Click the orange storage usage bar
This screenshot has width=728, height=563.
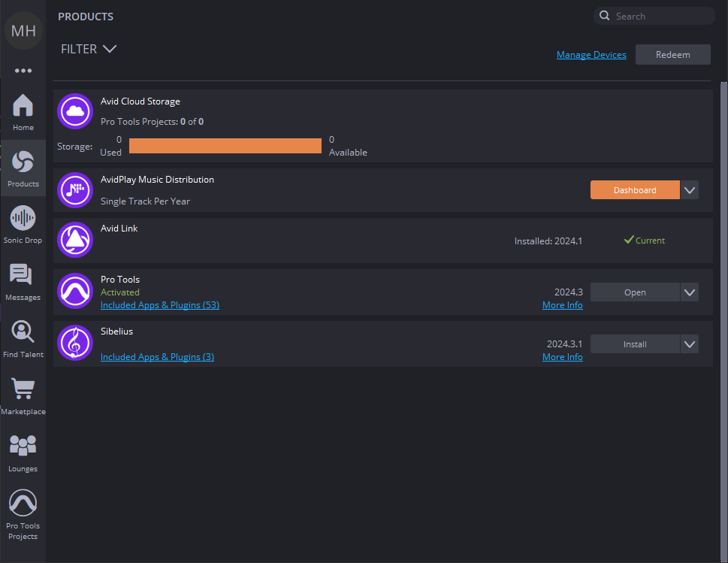225,146
